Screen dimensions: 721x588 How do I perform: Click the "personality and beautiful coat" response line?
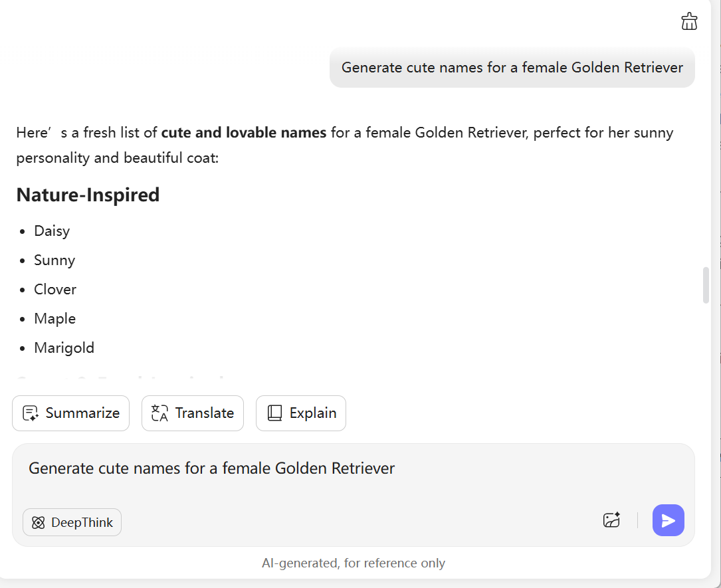click(x=117, y=159)
